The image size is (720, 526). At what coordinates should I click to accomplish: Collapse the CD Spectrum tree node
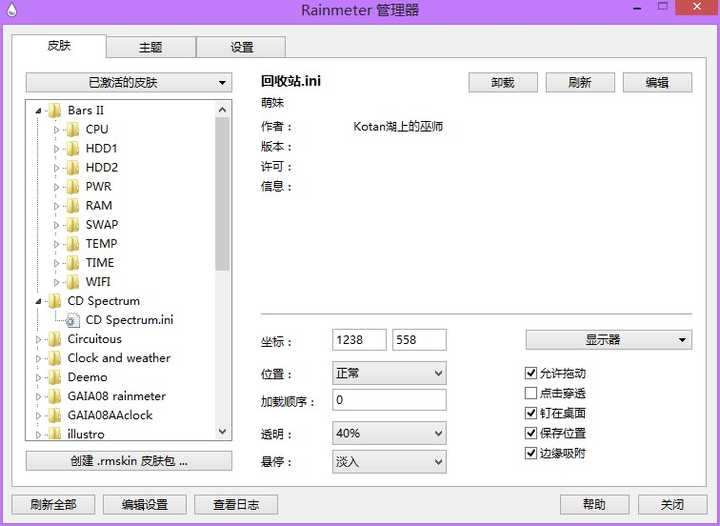39,302
